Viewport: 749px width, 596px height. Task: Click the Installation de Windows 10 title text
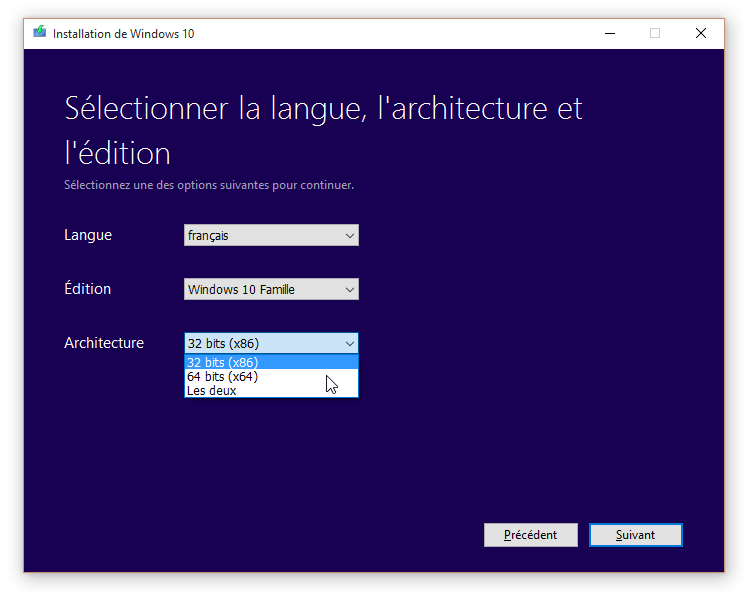[123, 34]
